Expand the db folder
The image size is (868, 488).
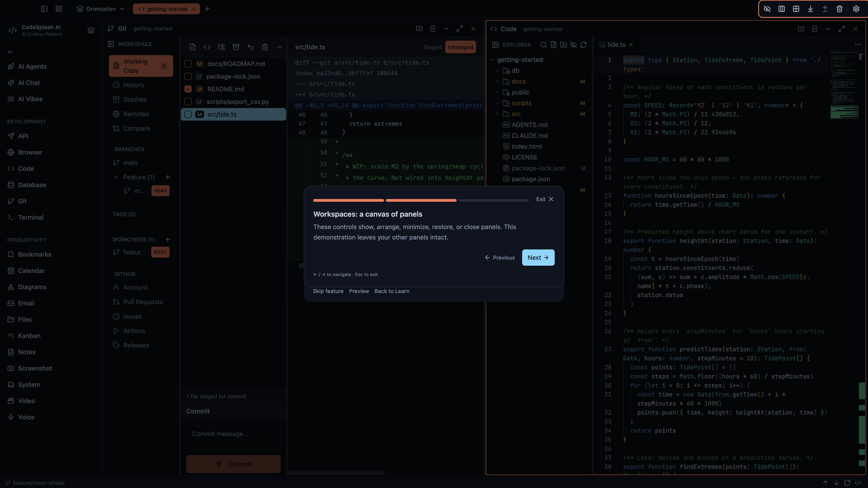[x=497, y=70]
